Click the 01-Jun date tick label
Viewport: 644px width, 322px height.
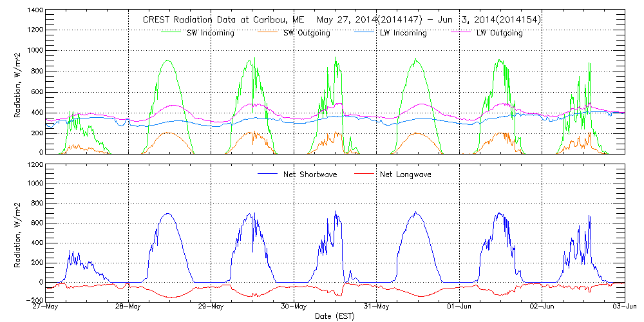(x=460, y=307)
